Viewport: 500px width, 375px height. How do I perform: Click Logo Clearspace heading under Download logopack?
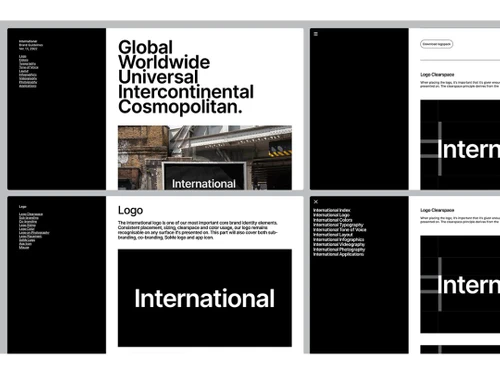(437, 75)
